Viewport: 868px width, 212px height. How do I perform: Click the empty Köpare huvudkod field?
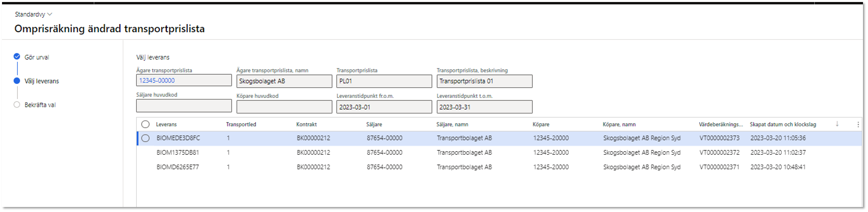pyautogui.click(x=284, y=107)
